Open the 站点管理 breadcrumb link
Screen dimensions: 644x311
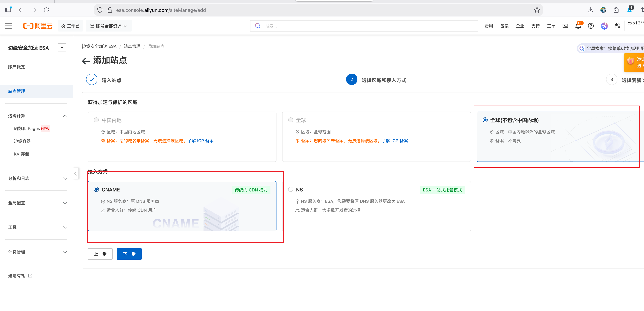point(132,46)
